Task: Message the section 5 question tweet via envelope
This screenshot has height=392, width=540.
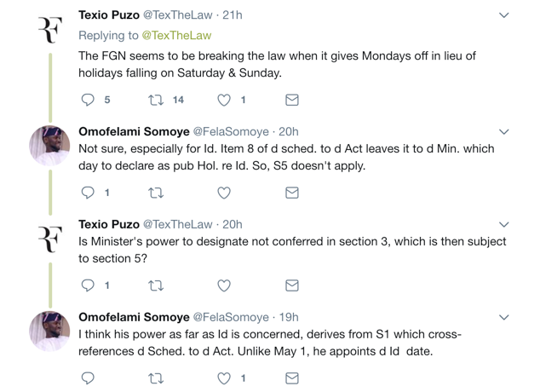Action: click(292, 285)
